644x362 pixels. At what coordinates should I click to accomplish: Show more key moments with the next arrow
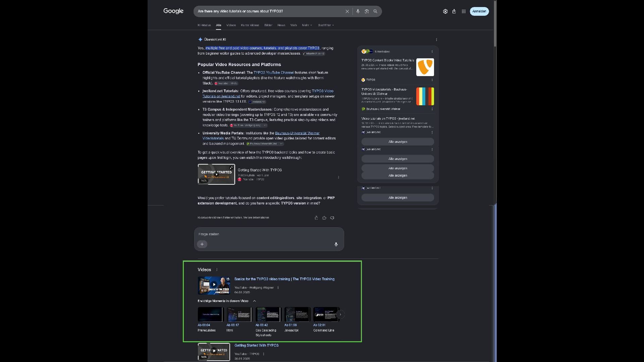[340, 314]
